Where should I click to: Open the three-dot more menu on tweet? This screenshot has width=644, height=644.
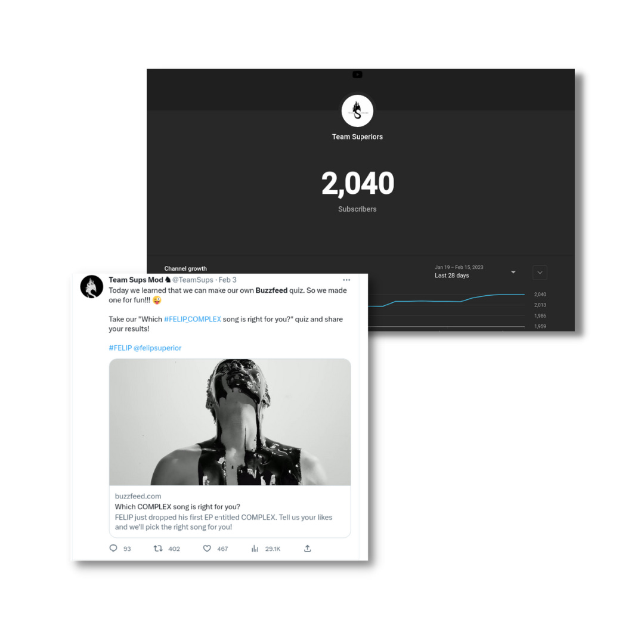coord(346,280)
